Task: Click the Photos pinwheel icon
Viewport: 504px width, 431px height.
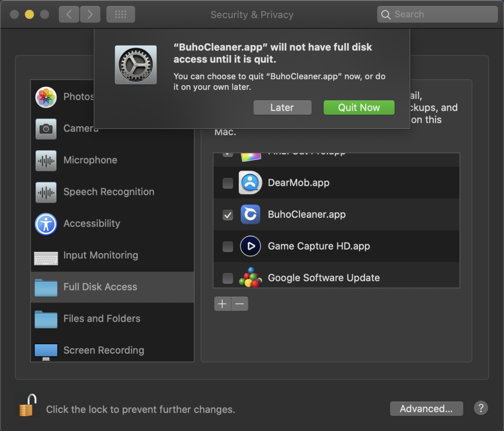Action: (x=46, y=97)
